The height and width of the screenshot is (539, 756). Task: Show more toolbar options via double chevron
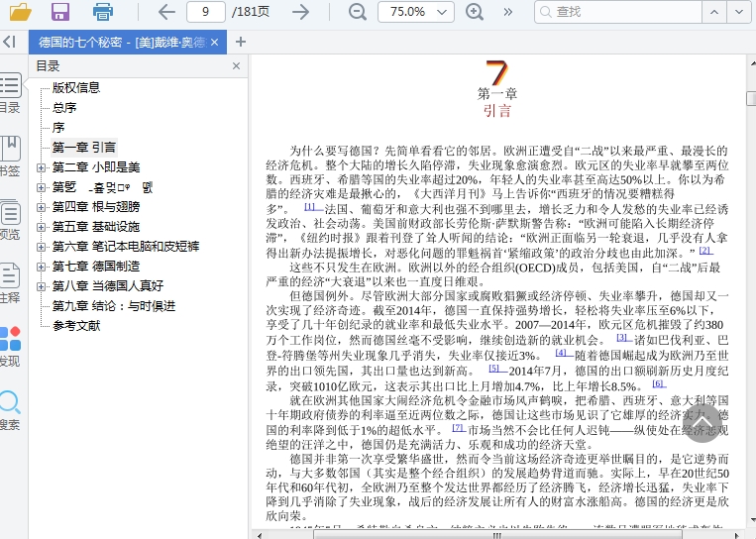click(508, 12)
